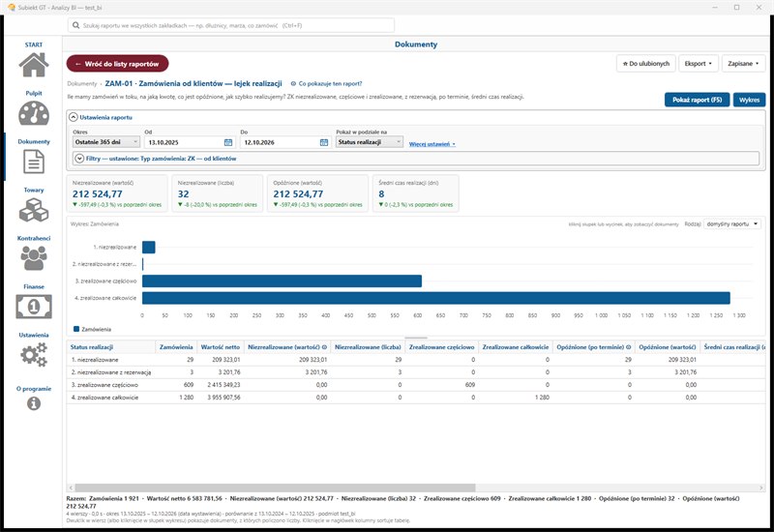Sort by Niezrealizowane (liczba) column header

368,347
